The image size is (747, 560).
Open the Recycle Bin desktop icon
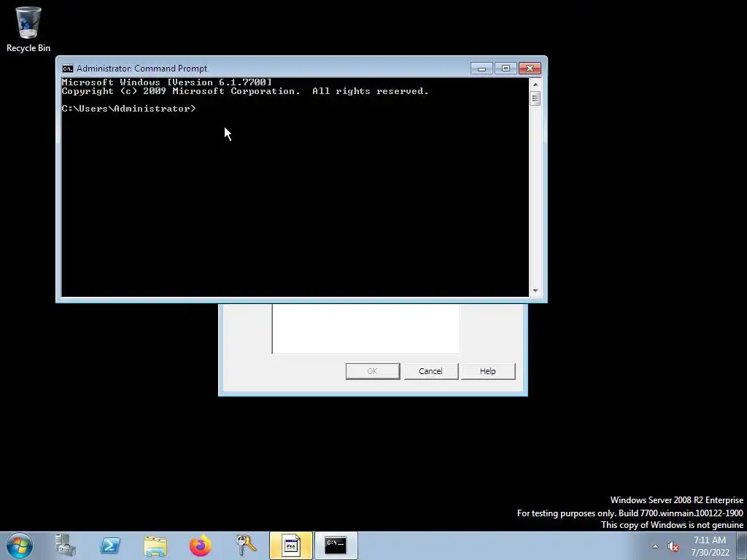28,28
